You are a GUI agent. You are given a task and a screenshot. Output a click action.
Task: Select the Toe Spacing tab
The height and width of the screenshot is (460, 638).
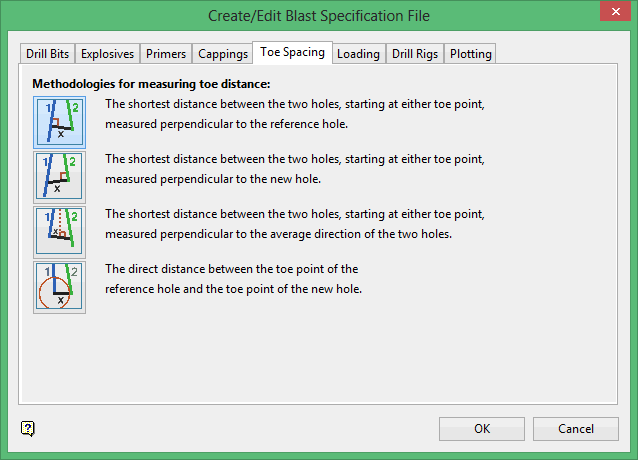coord(292,52)
